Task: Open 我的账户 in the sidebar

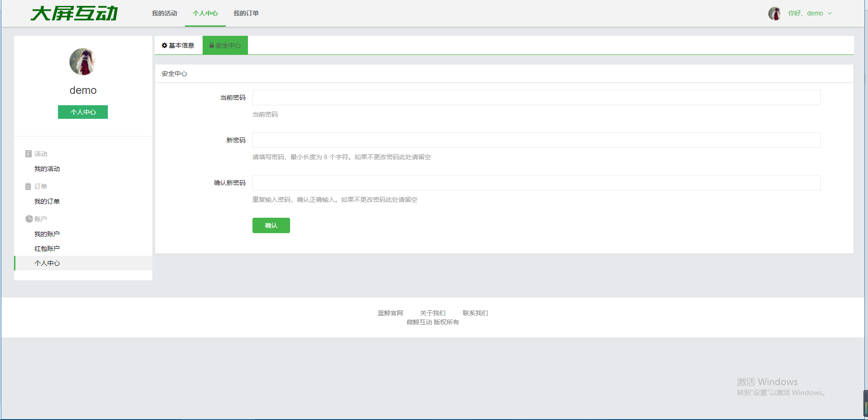Action: click(x=47, y=234)
